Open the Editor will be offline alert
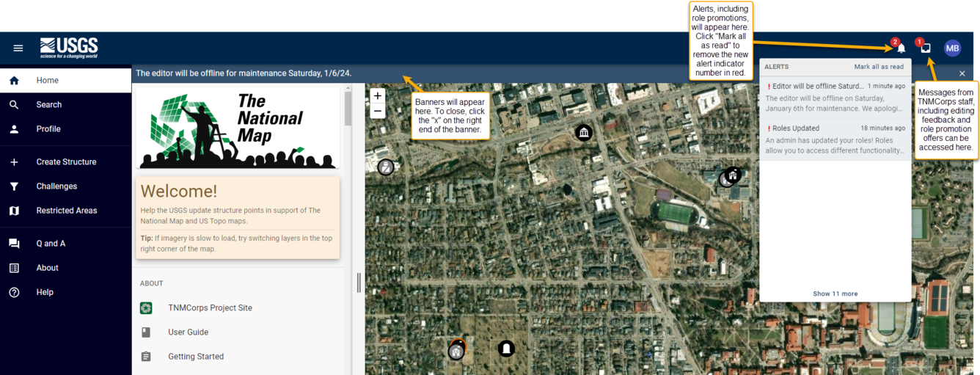The width and height of the screenshot is (980, 375). pos(835,97)
